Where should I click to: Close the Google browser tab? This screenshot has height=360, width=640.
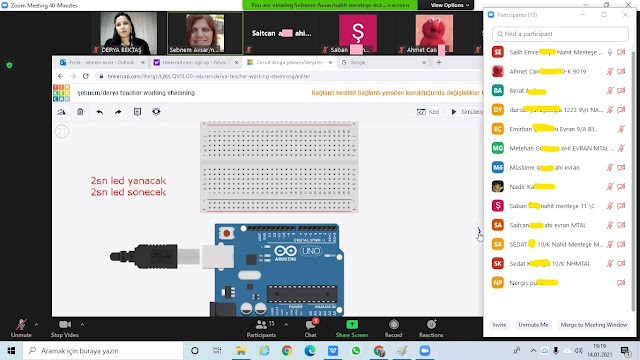pyautogui.click(x=424, y=62)
